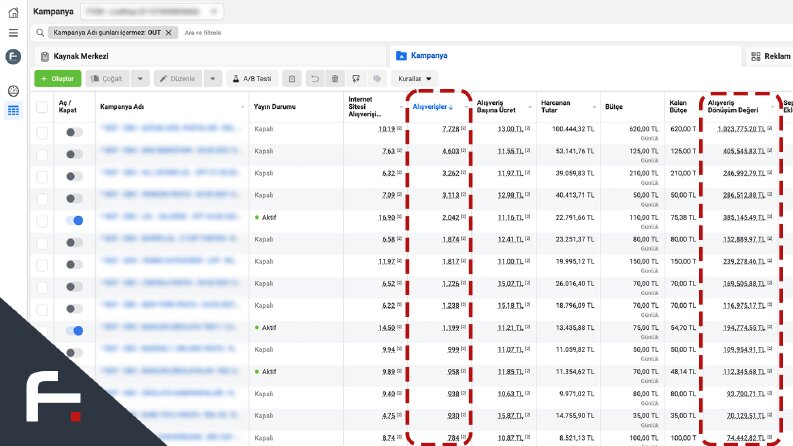Click the Yayın Durumu column header
This screenshot has width=793, height=446.
point(275,107)
